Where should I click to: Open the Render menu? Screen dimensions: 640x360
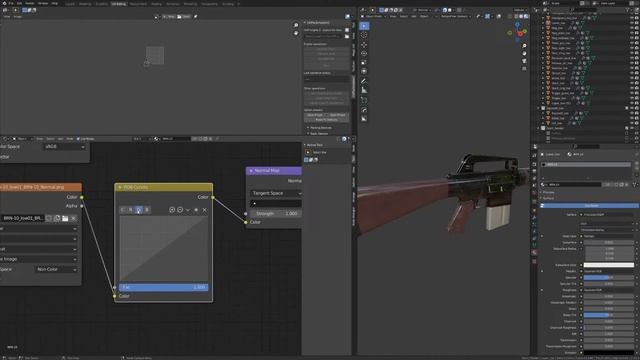(x=30, y=3)
